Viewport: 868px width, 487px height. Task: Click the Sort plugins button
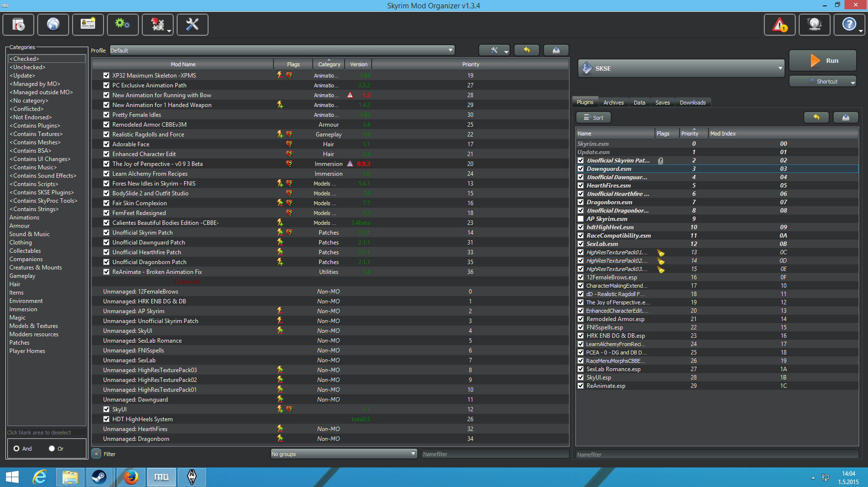click(594, 117)
